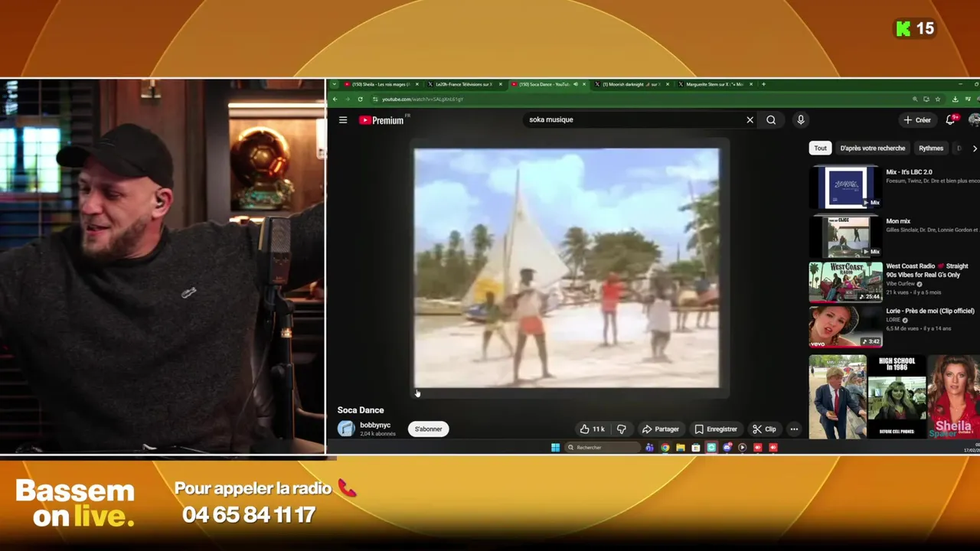Start voice search with the microphone icon
The image size is (980, 551).
tap(801, 120)
